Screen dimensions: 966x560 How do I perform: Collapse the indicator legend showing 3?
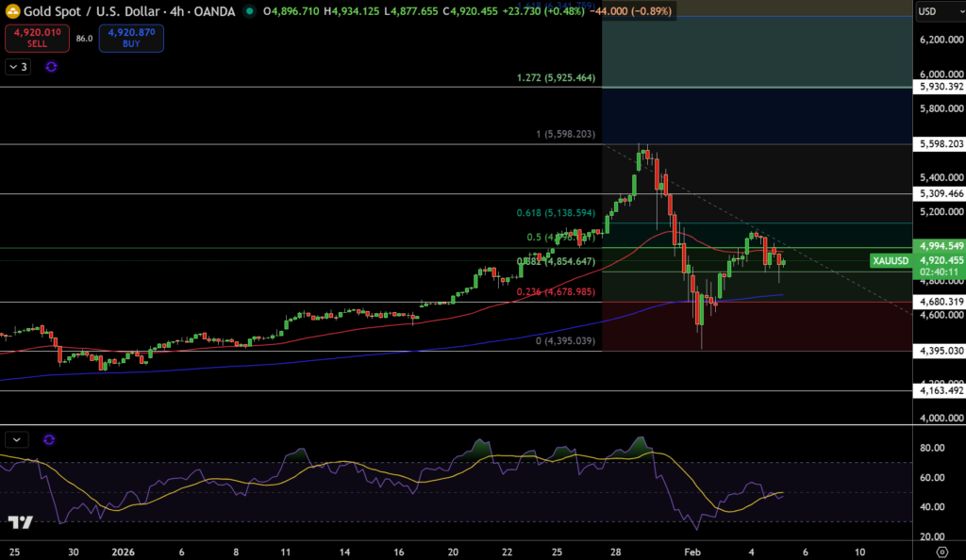(x=18, y=67)
